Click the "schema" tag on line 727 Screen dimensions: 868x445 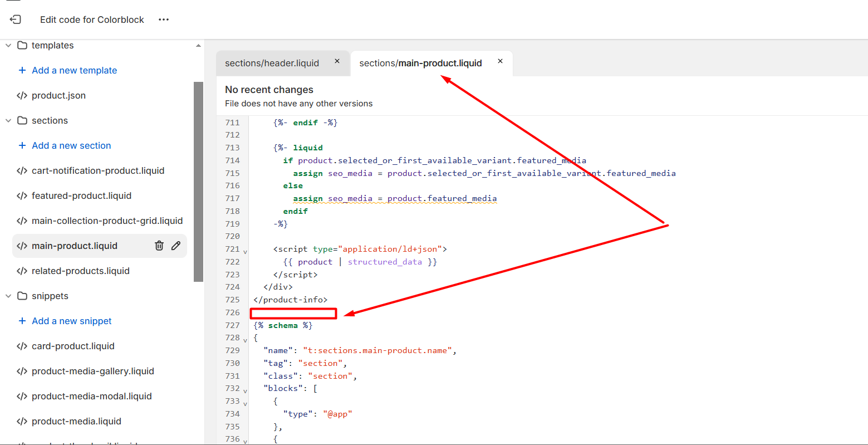tap(283, 325)
